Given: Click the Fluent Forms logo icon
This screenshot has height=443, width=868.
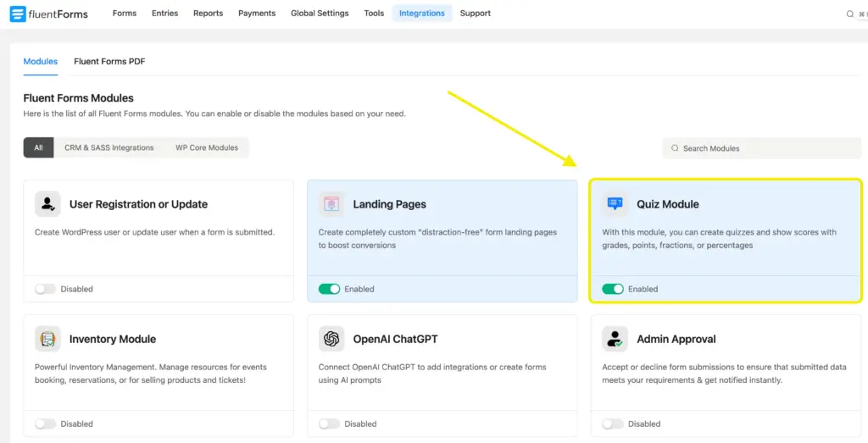Looking at the screenshot, I should [x=18, y=14].
